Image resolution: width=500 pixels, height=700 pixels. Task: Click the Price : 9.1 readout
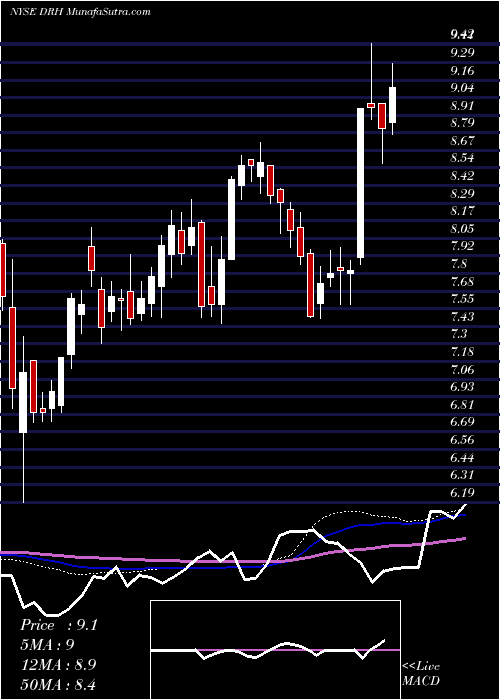point(58,625)
